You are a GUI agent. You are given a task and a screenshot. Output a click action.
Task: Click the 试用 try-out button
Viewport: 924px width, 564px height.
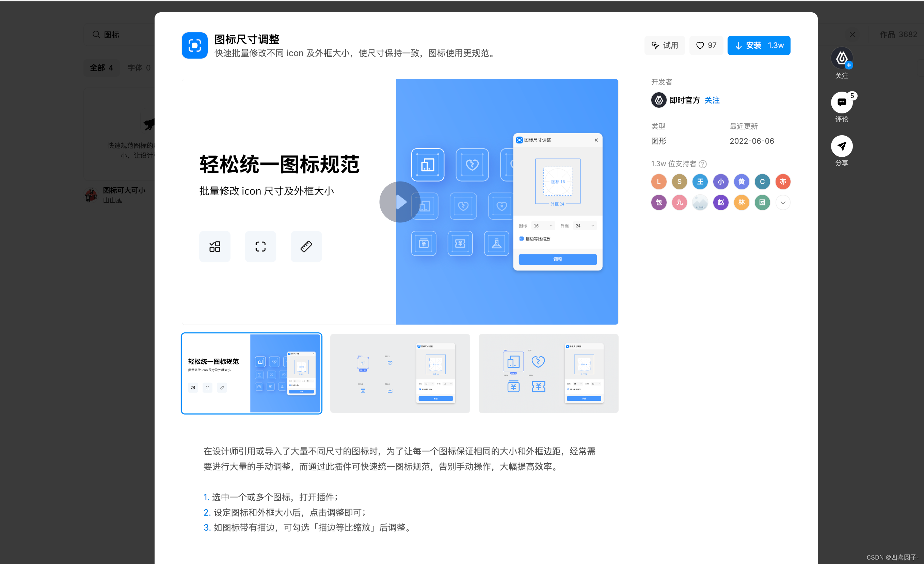coord(665,45)
